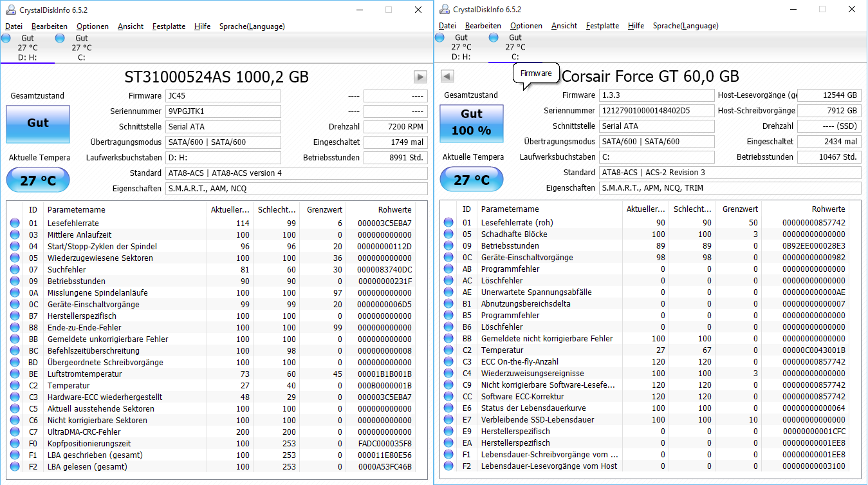The width and height of the screenshot is (868, 485).
Task: Click Firmware field 1.3.3 in right window
Action: [656, 95]
